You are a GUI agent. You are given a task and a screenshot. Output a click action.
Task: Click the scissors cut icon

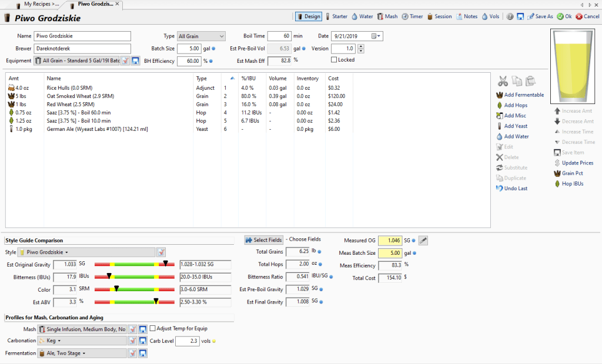pyautogui.click(x=503, y=81)
